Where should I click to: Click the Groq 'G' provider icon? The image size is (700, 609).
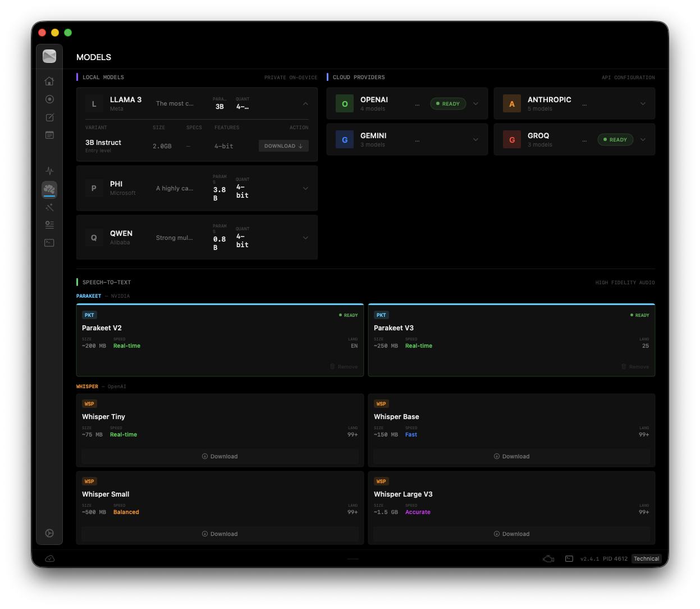pos(512,139)
